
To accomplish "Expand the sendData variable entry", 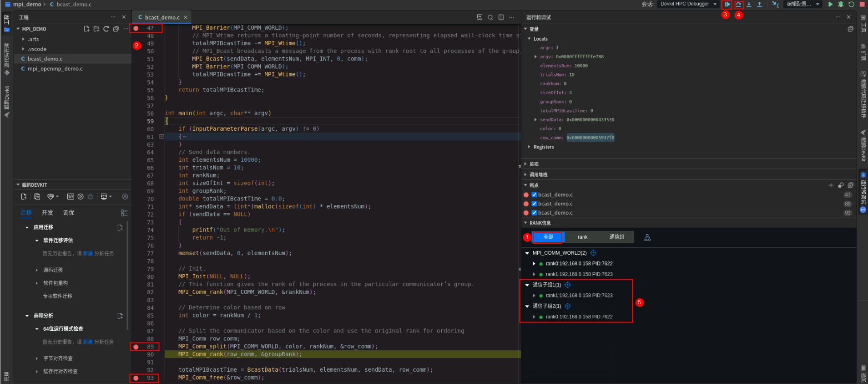I will 535,120.
